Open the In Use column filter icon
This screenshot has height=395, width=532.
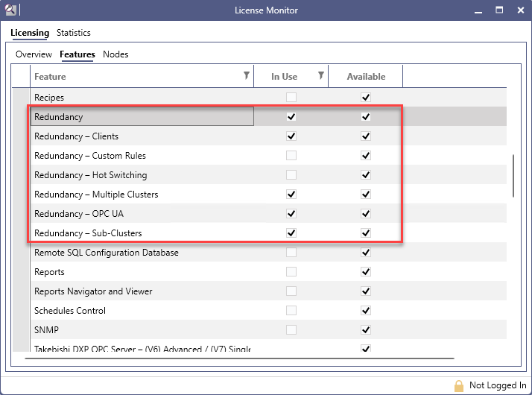[x=321, y=76]
